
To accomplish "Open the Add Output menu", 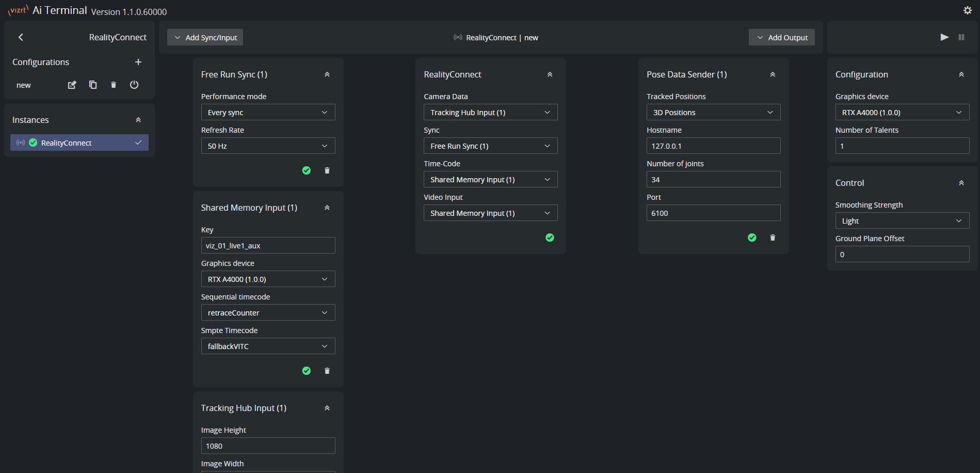I will click(781, 37).
